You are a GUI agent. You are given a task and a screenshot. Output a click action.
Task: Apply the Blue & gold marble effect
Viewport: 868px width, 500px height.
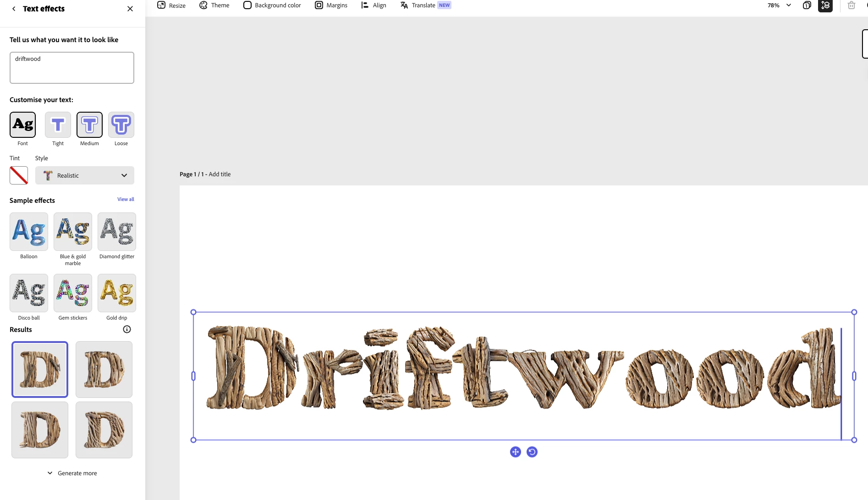[73, 232]
